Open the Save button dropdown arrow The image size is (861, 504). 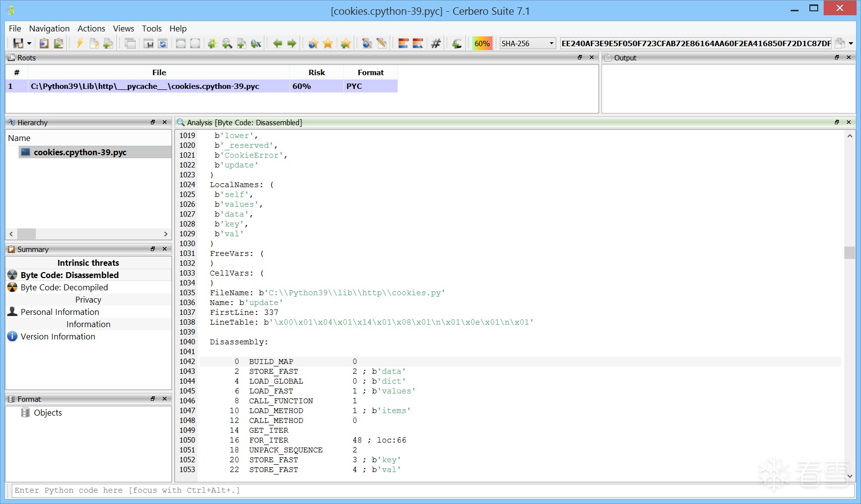[x=29, y=43]
